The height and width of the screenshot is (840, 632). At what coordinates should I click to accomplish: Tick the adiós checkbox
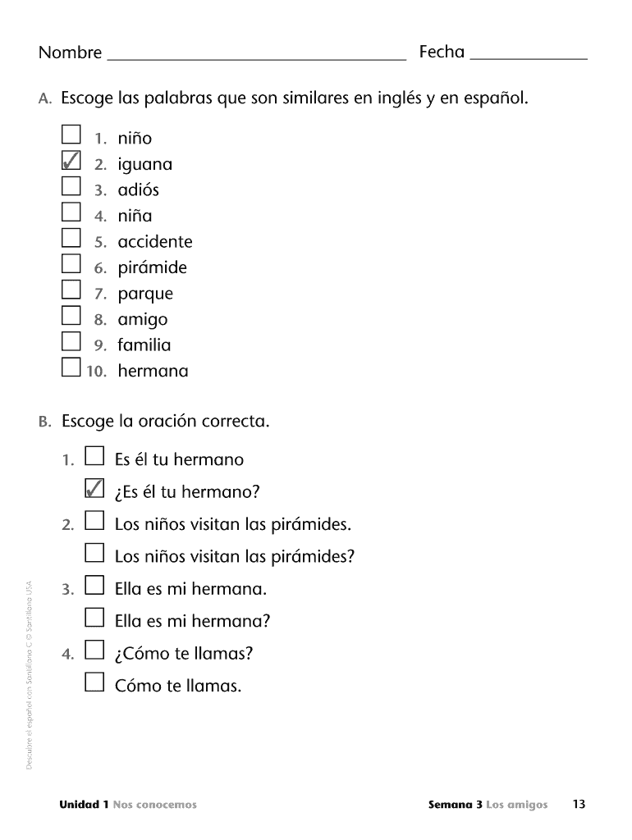tap(71, 186)
